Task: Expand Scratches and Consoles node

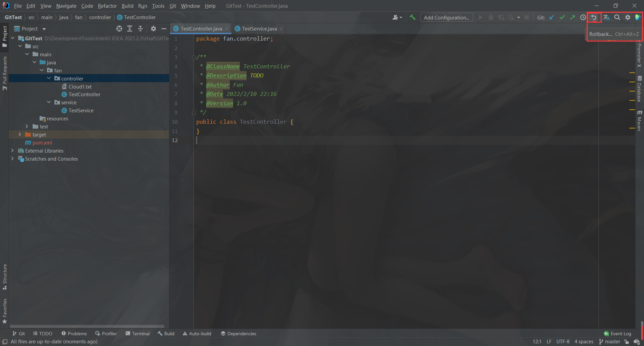Action: coord(12,159)
